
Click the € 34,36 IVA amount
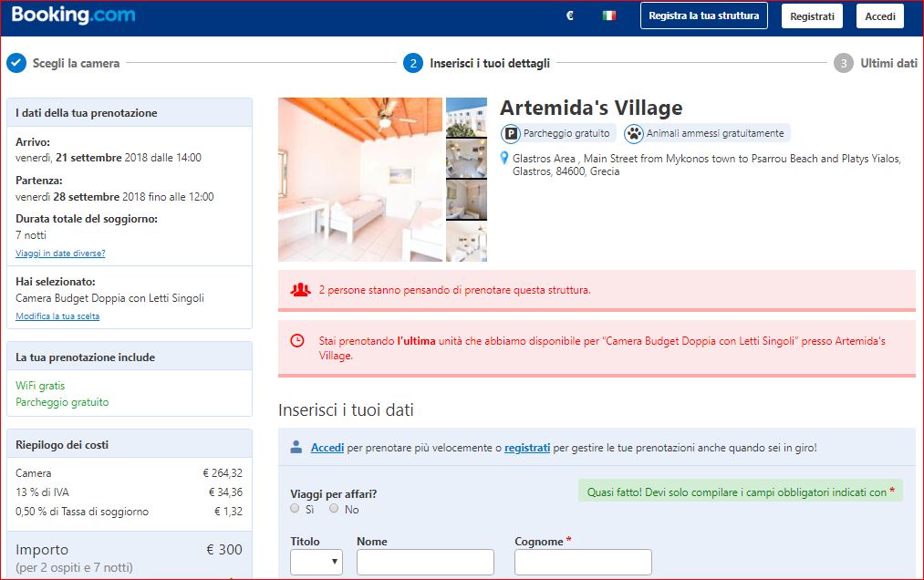coord(225,492)
